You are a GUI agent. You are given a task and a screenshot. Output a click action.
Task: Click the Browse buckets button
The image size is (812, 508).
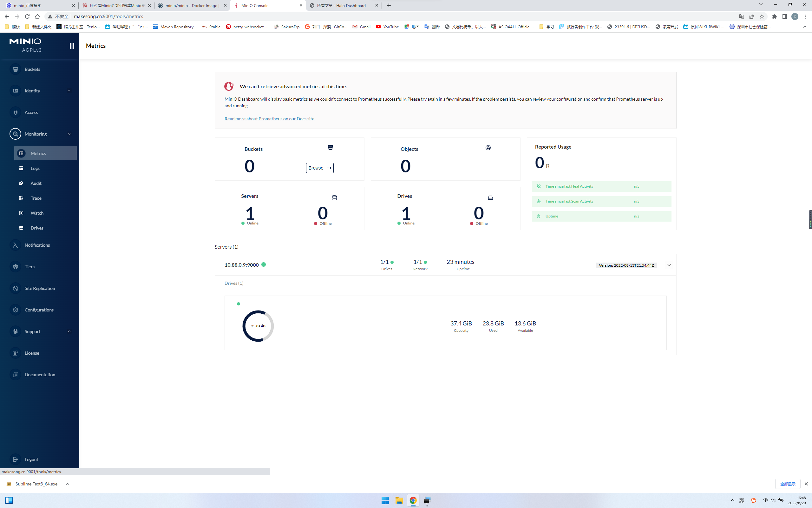319,168
